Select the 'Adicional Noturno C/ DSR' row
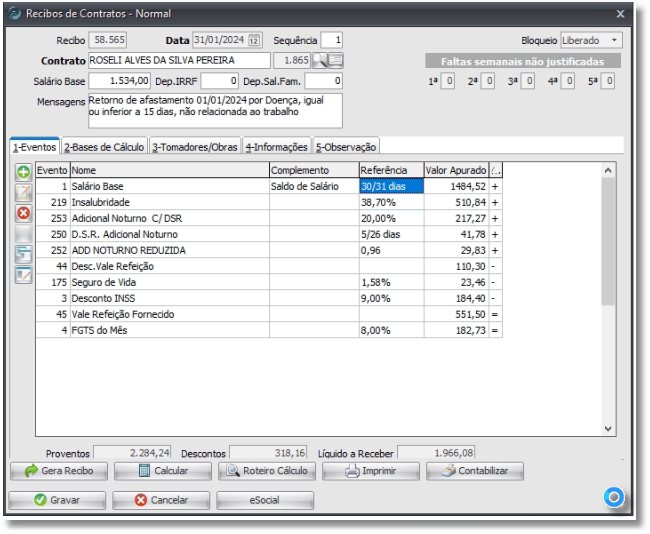 [269, 218]
